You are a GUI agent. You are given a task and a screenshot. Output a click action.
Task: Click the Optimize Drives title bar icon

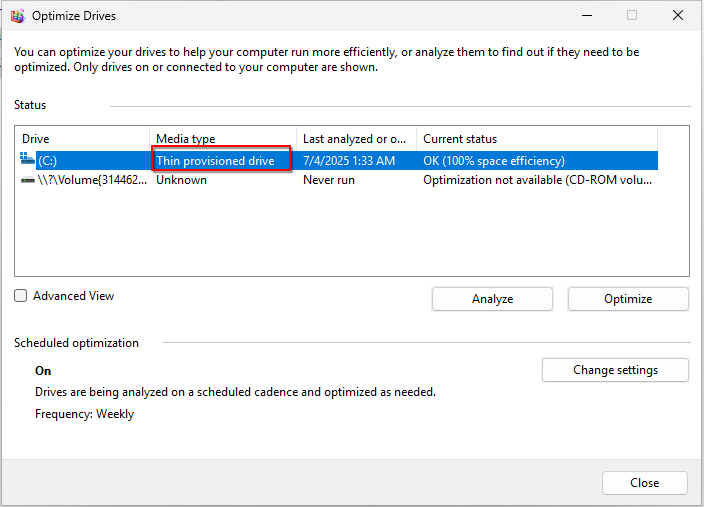[17, 15]
